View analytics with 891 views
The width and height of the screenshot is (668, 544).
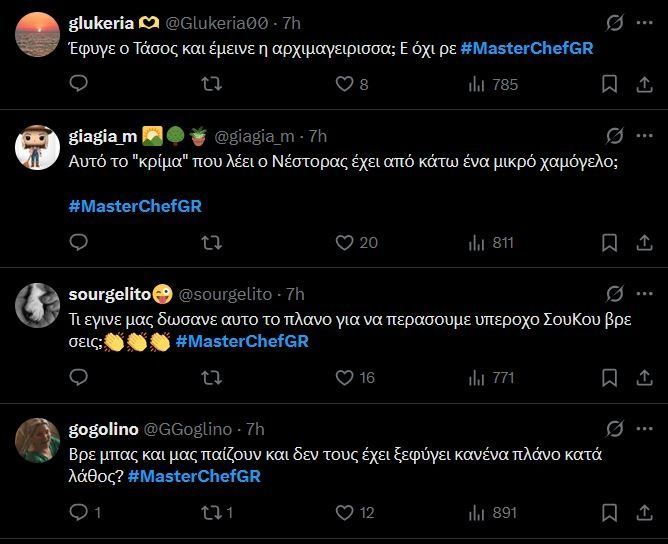pyautogui.click(x=493, y=512)
